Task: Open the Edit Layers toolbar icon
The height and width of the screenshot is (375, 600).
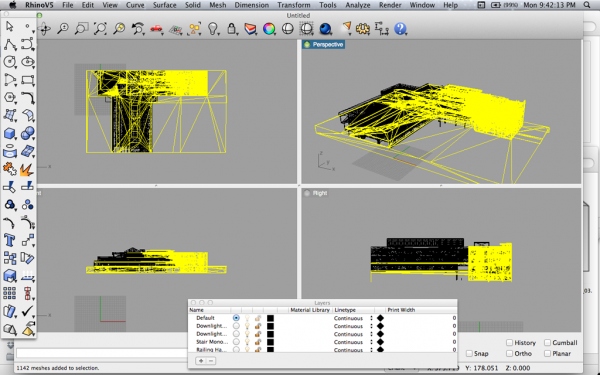Action: click(250, 29)
